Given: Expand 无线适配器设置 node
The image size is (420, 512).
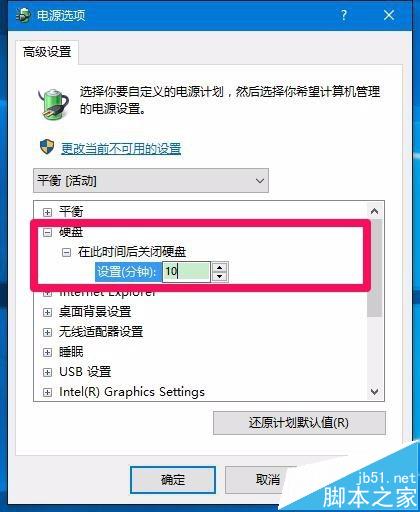Looking at the screenshot, I should [x=47, y=332].
